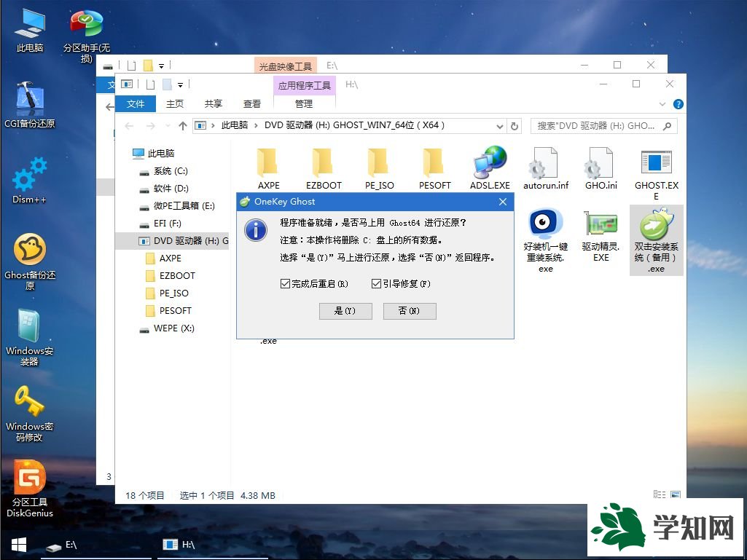Expand the address bar history dropdown
Screen dimensions: 747x560
(x=500, y=125)
